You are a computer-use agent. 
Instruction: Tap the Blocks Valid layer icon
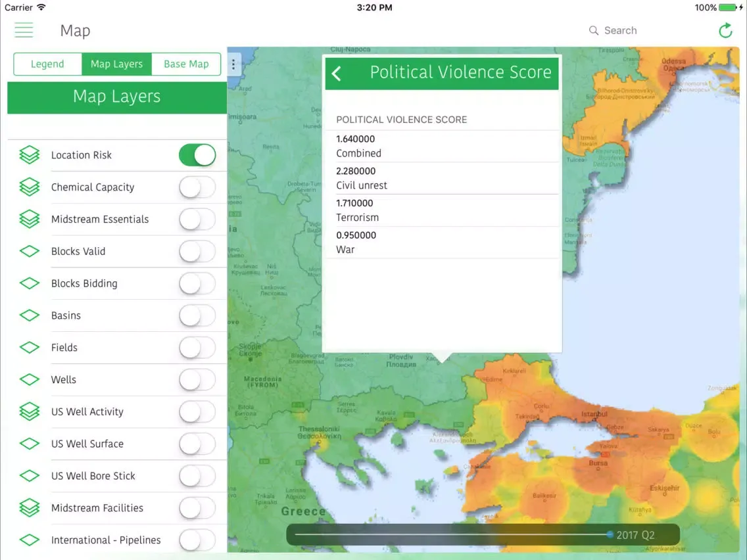[x=30, y=251]
